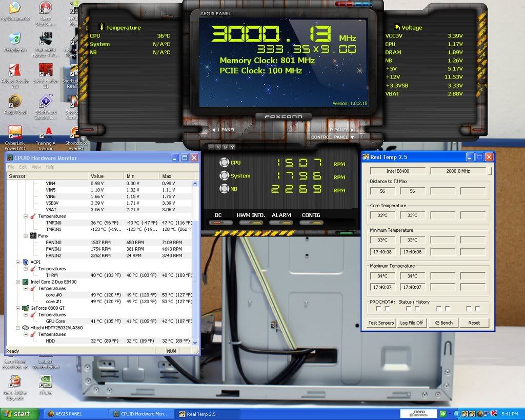Viewport: 525px width, 420px height.
Task: Launch Adobe Reader 7.0 from desktop
Action: point(15,76)
